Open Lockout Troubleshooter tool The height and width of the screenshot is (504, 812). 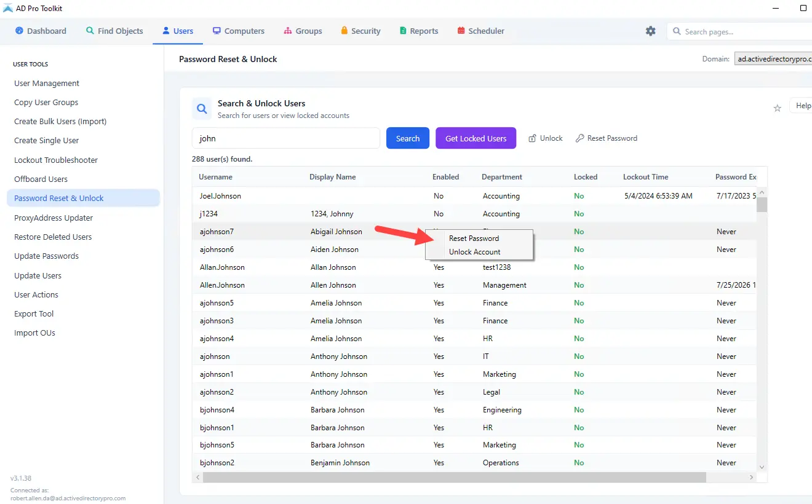point(56,160)
